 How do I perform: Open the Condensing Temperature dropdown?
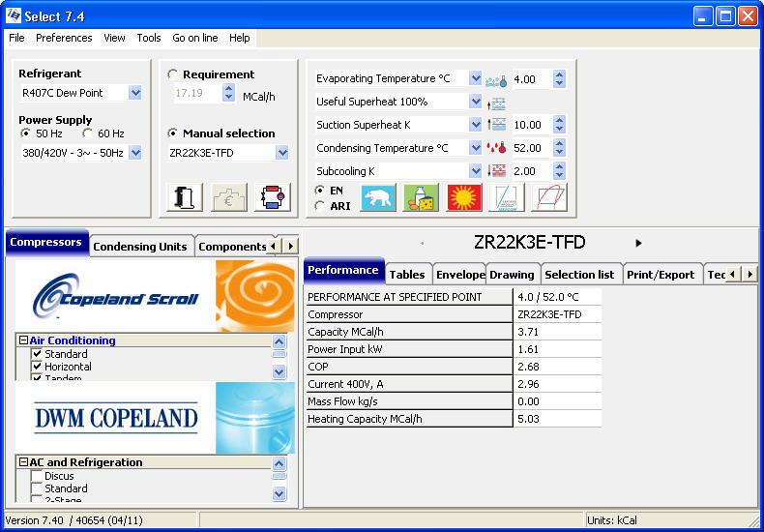[475, 148]
